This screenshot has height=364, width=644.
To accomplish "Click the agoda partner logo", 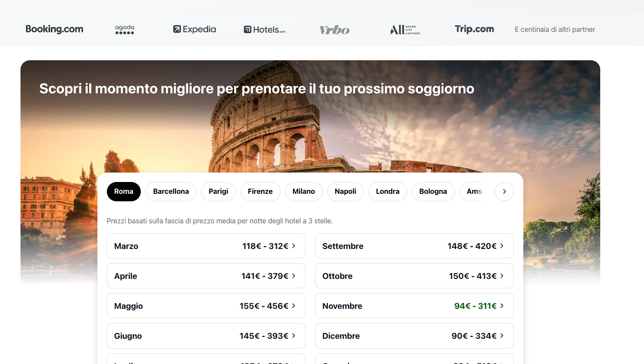I will [x=125, y=30].
